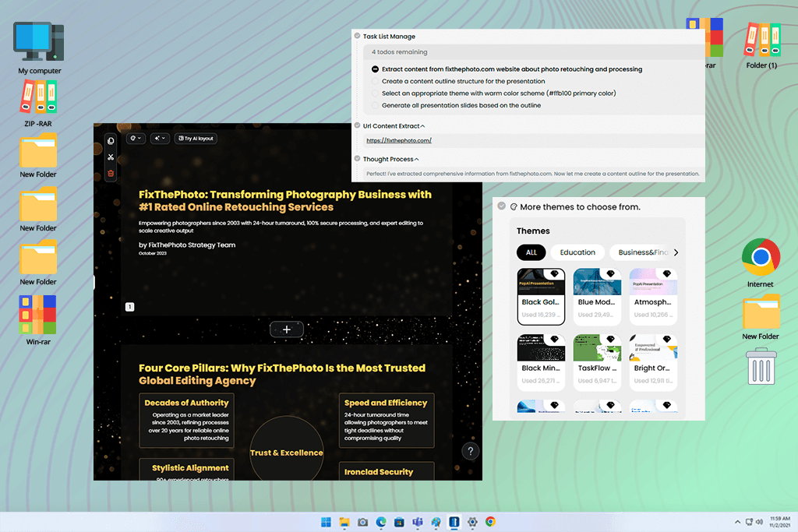The height and width of the screenshot is (532, 798).
Task: Check the 'Create a content outline structure' todo
Action: pos(375,81)
